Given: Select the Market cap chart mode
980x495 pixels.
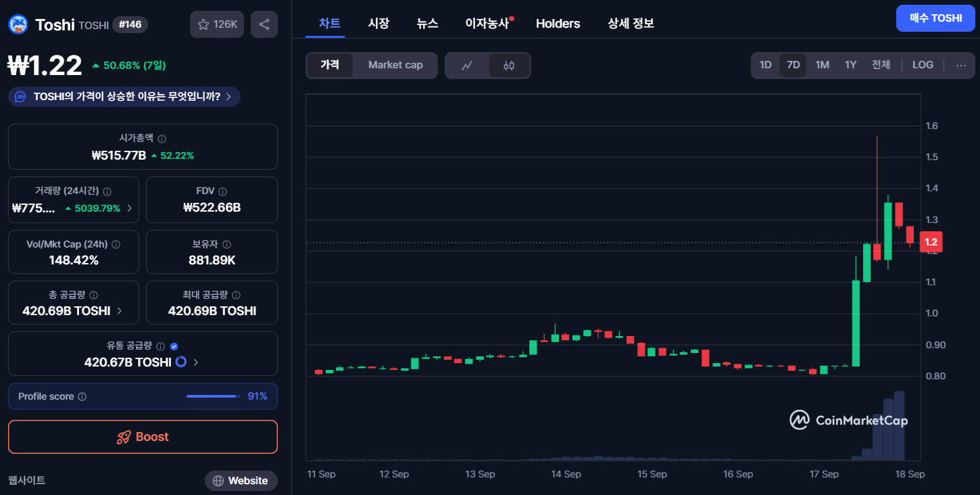Looking at the screenshot, I should point(395,65).
